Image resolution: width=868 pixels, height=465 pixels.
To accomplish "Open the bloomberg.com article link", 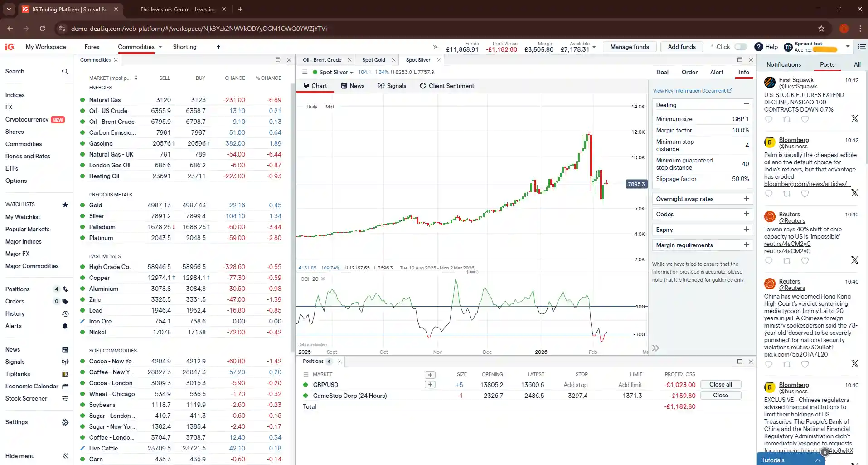I will tap(808, 184).
